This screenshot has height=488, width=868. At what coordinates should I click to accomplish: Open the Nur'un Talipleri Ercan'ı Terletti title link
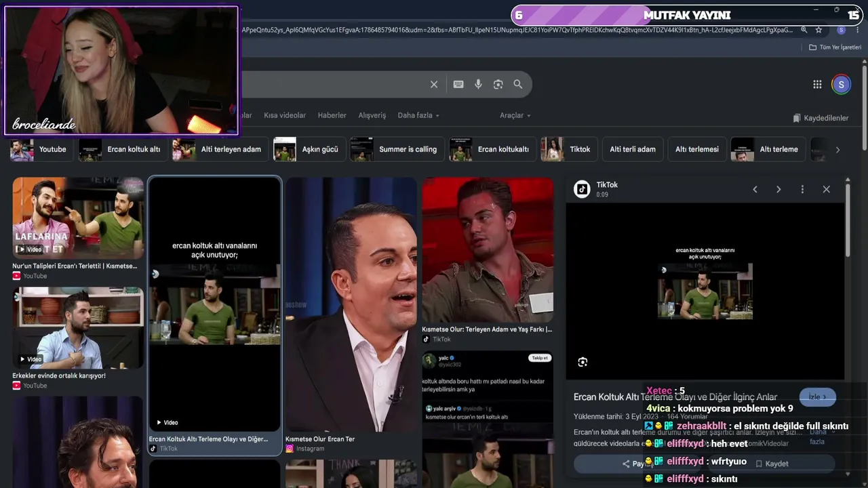coord(75,266)
